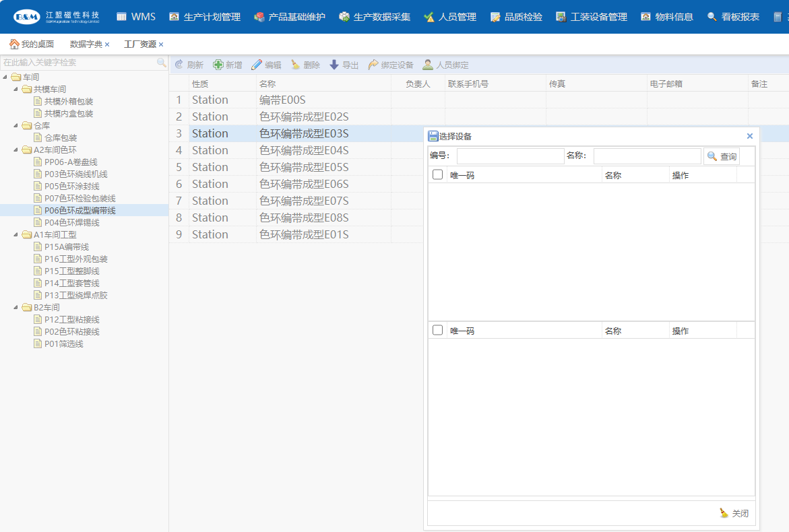Click the bind equipment (绑定设备) icon
The width and height of the screenshot is (789, 532).
coord(373,65)
